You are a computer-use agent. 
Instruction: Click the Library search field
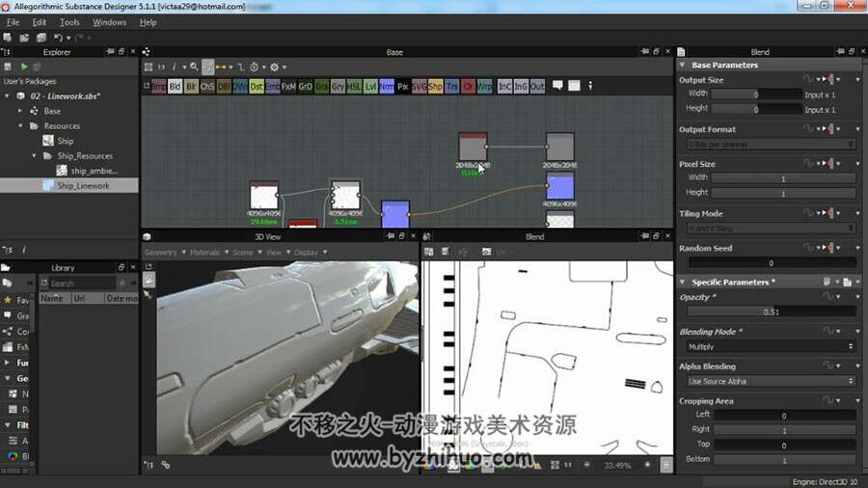click(82, 284)
